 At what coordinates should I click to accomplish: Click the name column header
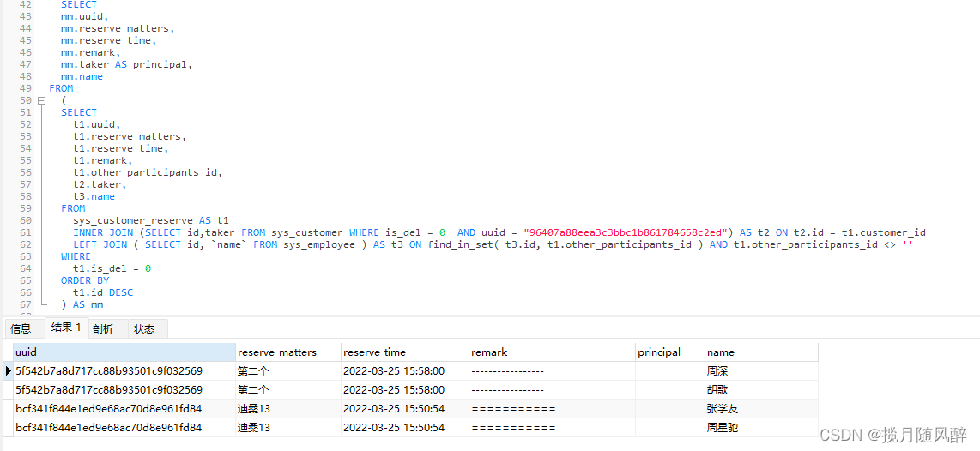click(760, 352)
